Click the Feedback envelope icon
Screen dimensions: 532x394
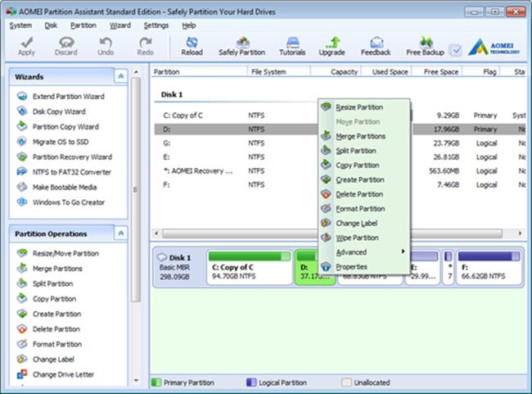(376, 42)
